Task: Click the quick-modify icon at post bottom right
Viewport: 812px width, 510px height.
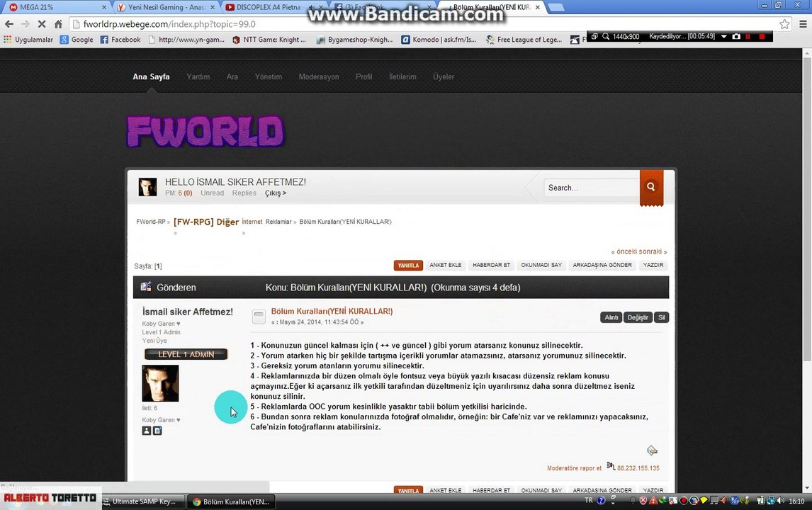Action: pos(652,450)
